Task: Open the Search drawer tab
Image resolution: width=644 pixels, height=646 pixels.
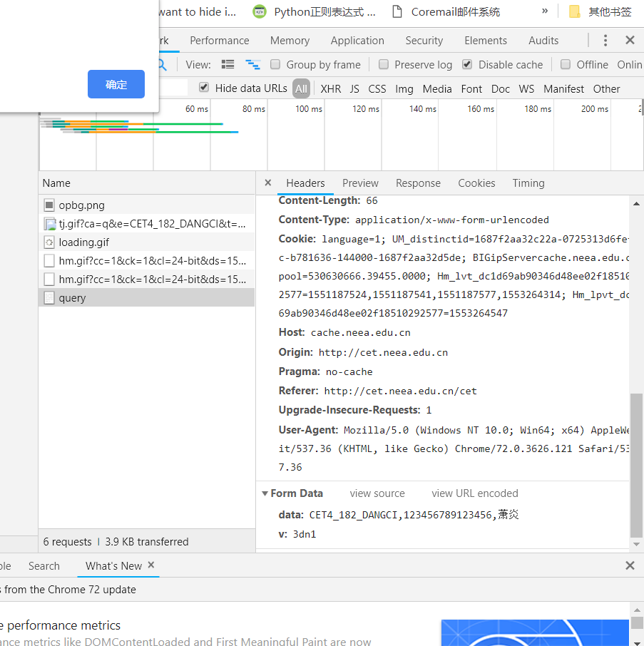Action: pyautogui.click(x=44, y=565)
